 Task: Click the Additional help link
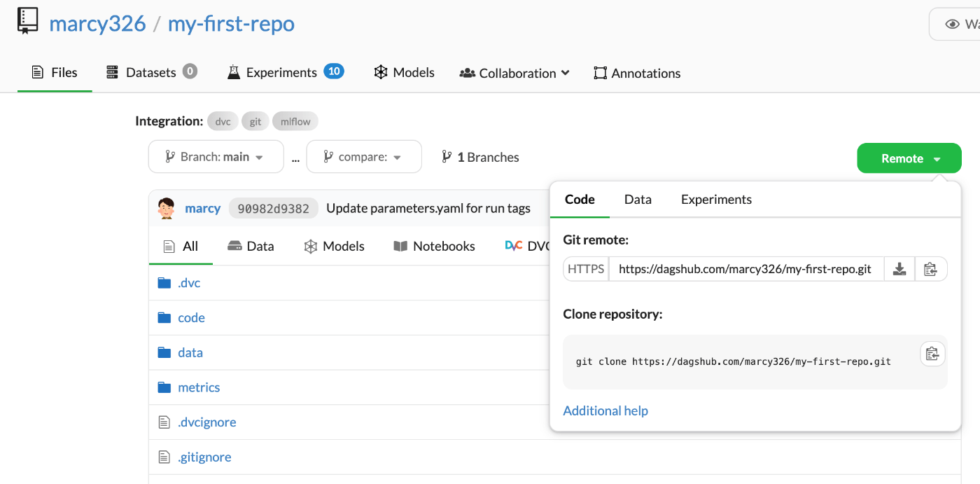pyautogui.click(x=605, y=411)
